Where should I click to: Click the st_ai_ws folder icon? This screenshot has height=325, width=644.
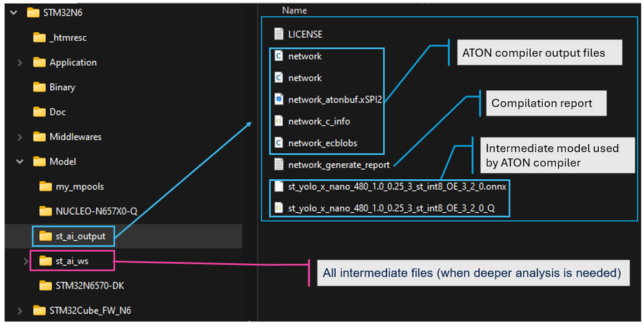pos(46,261)
